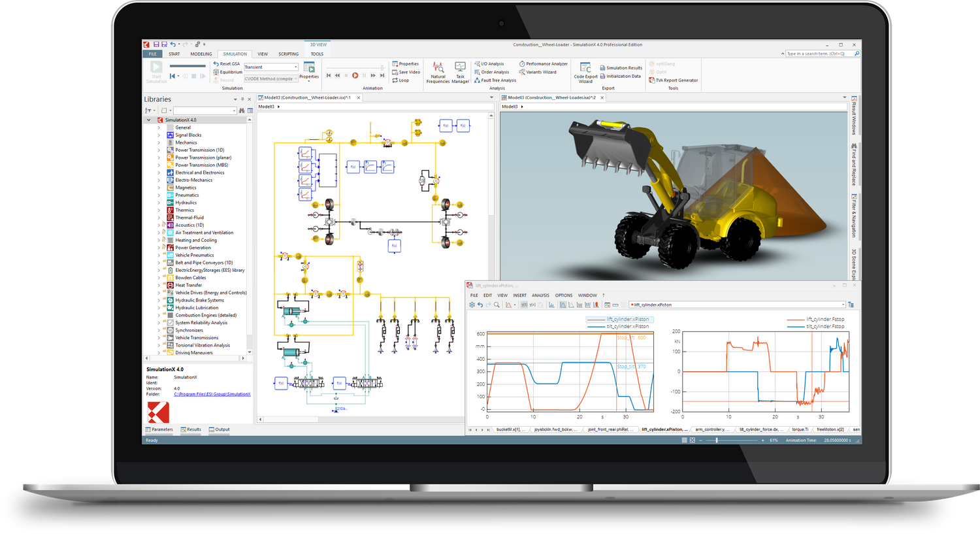The height and width of the screenshot is (534, 980).
Task: Open the TVA Report Generator
Action: tap(652, 80)
